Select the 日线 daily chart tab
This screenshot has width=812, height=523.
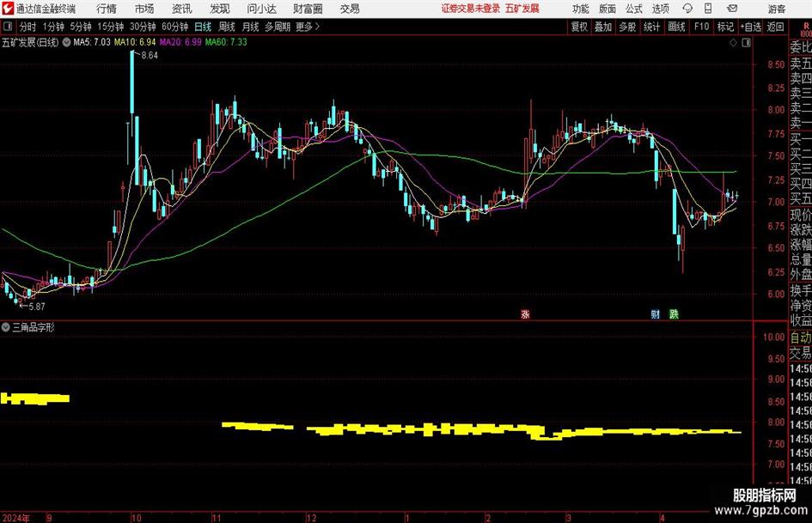(203, 27)
